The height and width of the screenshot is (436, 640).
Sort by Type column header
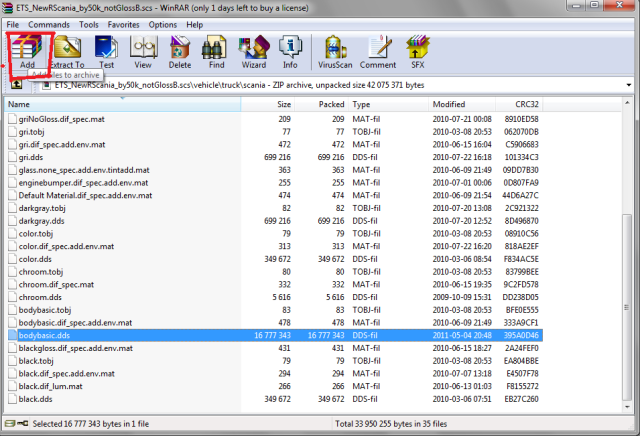point(388,104)
